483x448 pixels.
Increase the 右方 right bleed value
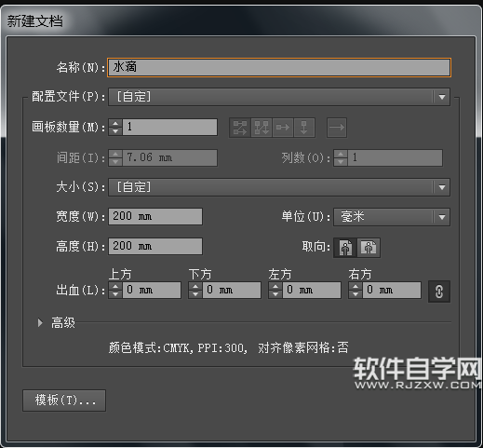click(356, 287)
